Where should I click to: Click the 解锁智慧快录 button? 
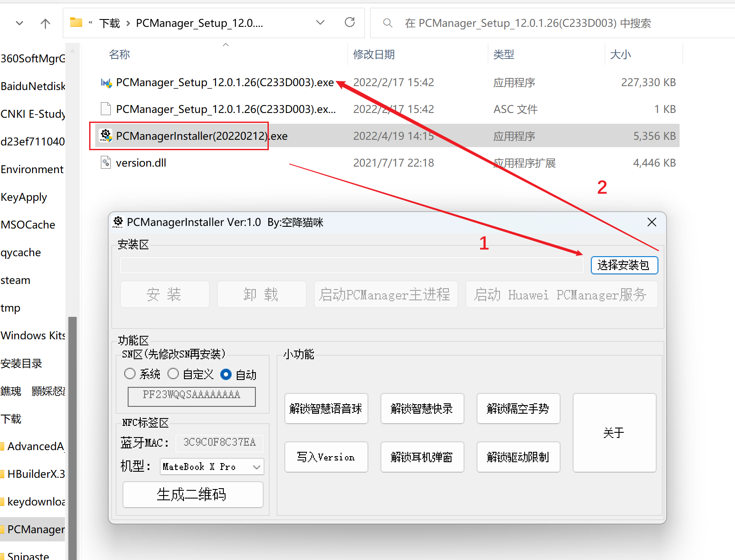click(422, 409)
